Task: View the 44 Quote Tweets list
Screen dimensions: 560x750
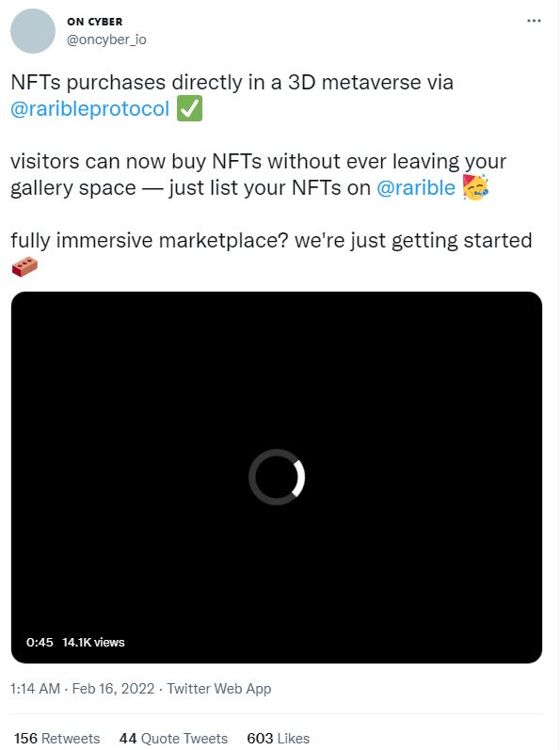Action: [173, 739]
